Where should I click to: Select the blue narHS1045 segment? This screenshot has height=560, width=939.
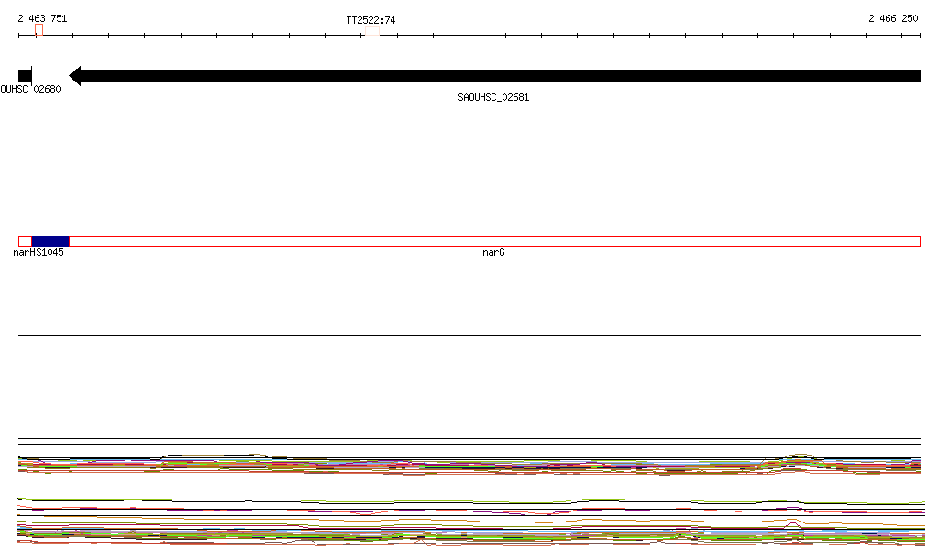coord(50,242)
